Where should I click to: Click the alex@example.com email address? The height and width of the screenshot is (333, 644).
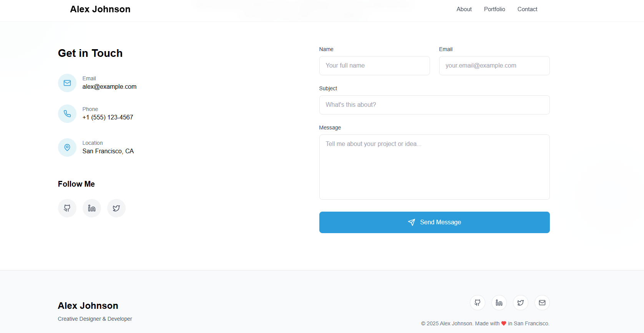(x=110, y=87)
